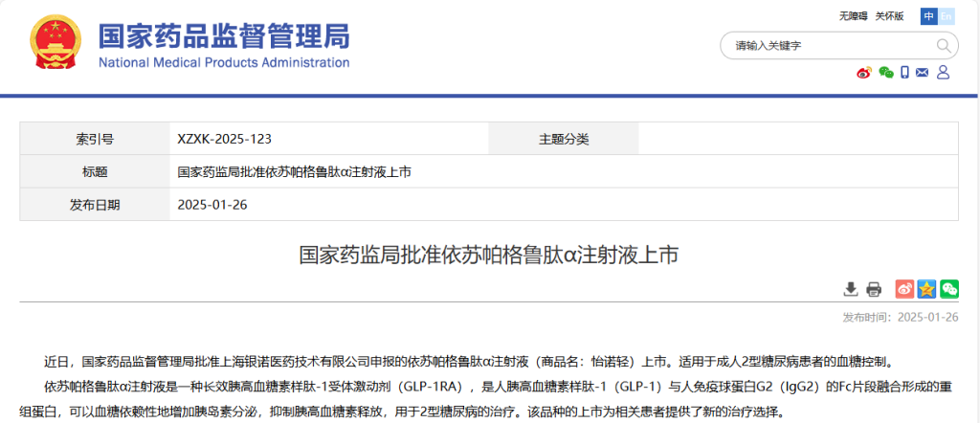The height and width of the screenshot is (423, 980).
Task: Click the 发布日期 label cell
Action: pyautogui.click(x=95, y=204)
